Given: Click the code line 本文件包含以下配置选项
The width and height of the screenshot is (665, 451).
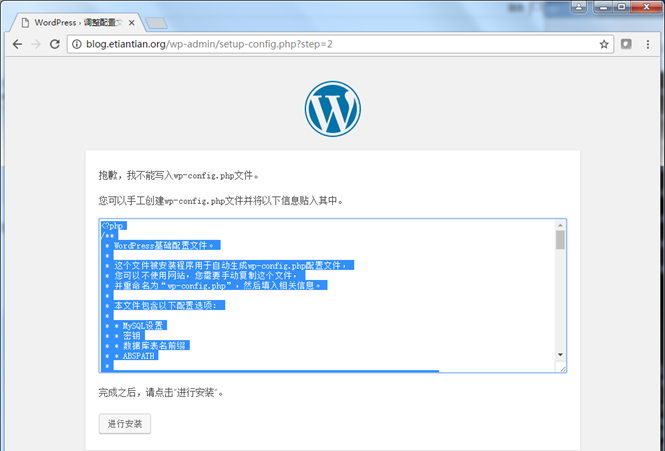Looking at the screenshot, I should 165,305.
